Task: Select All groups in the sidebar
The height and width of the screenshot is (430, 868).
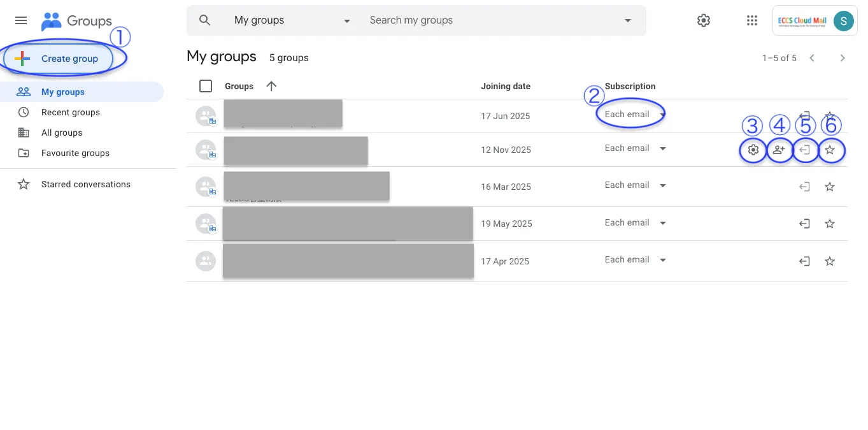Action: (x=62, y=133)
